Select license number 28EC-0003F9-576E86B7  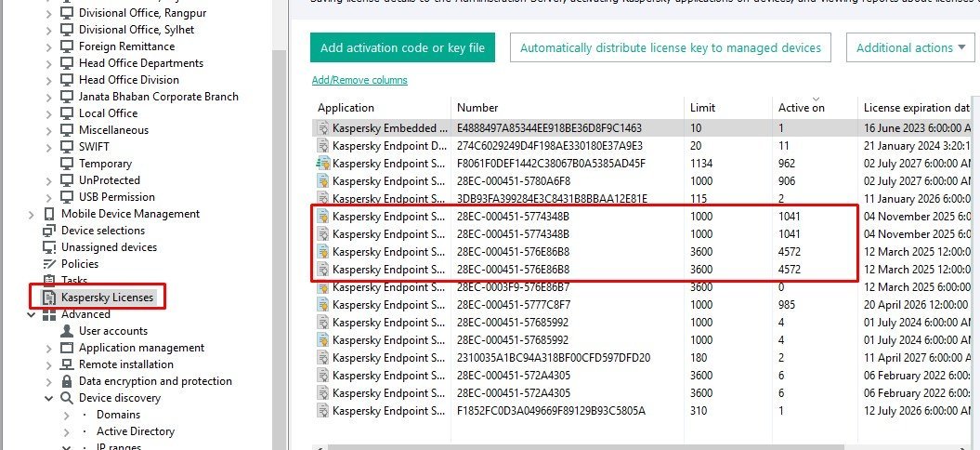pos(513,287)
